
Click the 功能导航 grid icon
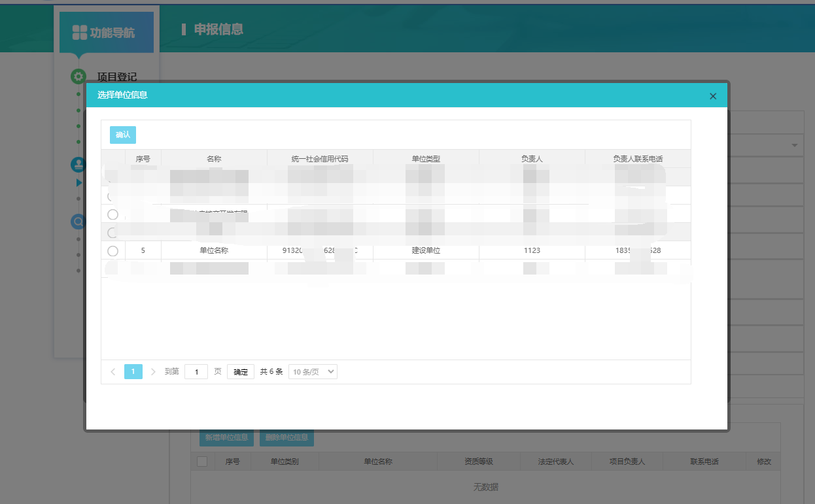tap(79, 32)
